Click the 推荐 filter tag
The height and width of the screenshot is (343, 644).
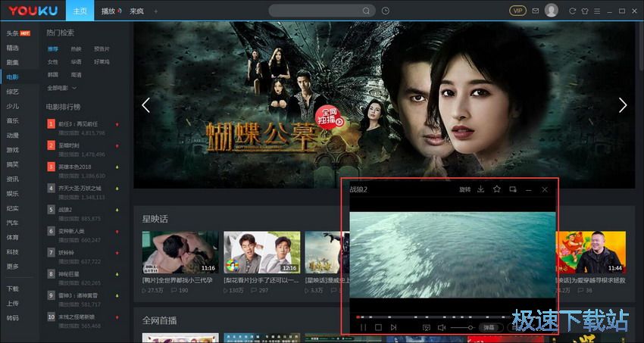pyautogui.click(x=52, y=48)
